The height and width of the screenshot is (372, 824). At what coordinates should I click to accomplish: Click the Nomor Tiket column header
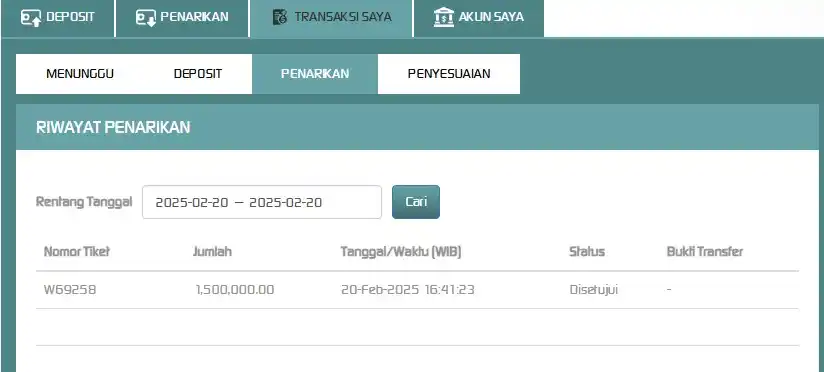click(x=77, y=252)
